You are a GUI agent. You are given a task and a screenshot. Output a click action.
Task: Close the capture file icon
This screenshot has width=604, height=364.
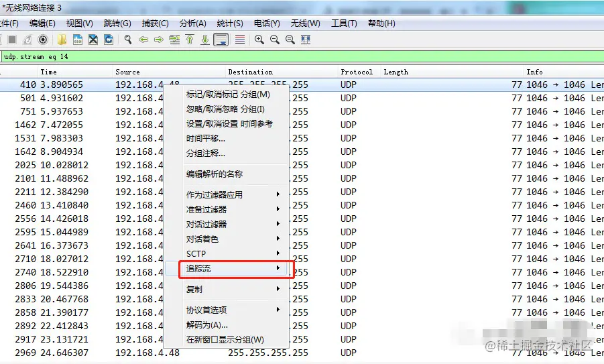click(93, 40)
